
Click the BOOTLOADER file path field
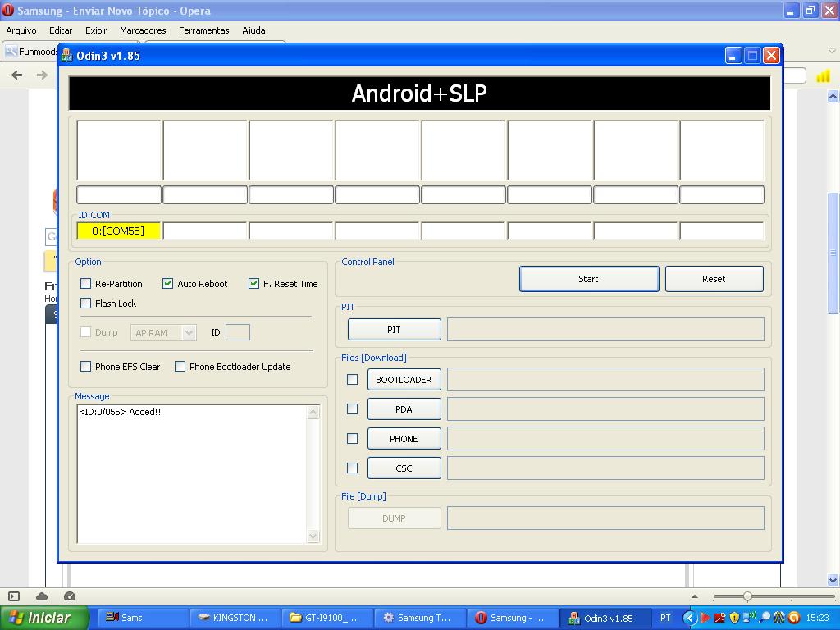pyautogui.click(x=605, y=379)
